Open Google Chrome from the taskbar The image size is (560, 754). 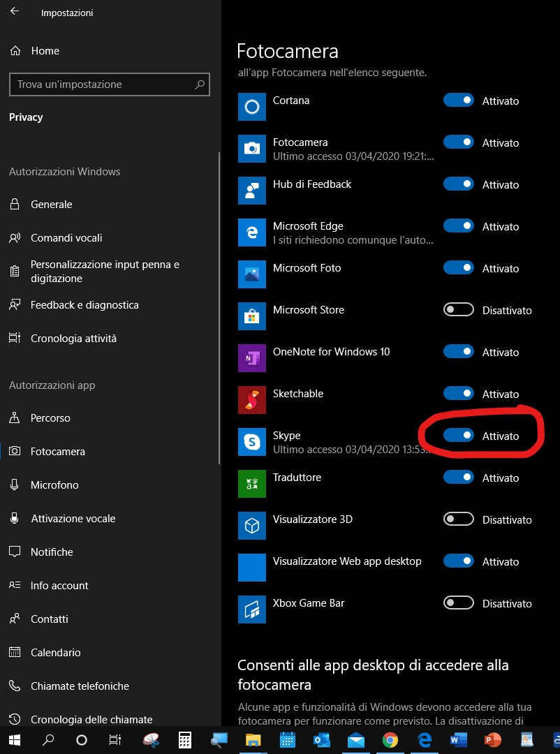pyautogui.click(x=390, y=739)
